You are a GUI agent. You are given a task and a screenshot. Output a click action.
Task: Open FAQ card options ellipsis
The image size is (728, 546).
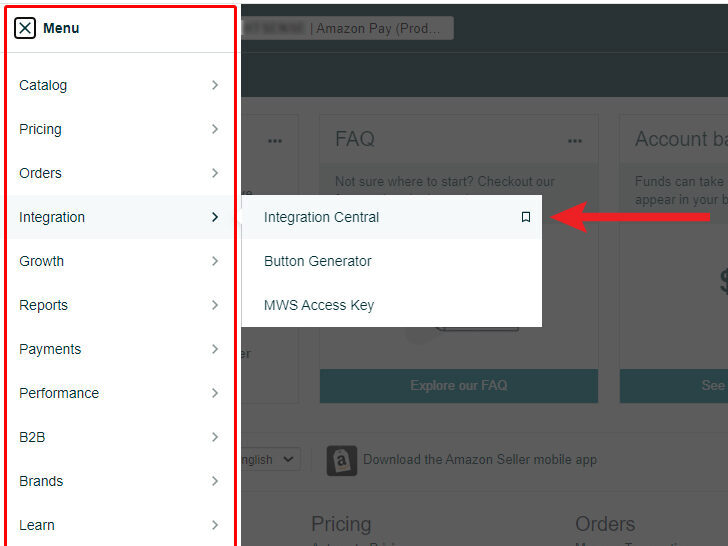[575, 141]
